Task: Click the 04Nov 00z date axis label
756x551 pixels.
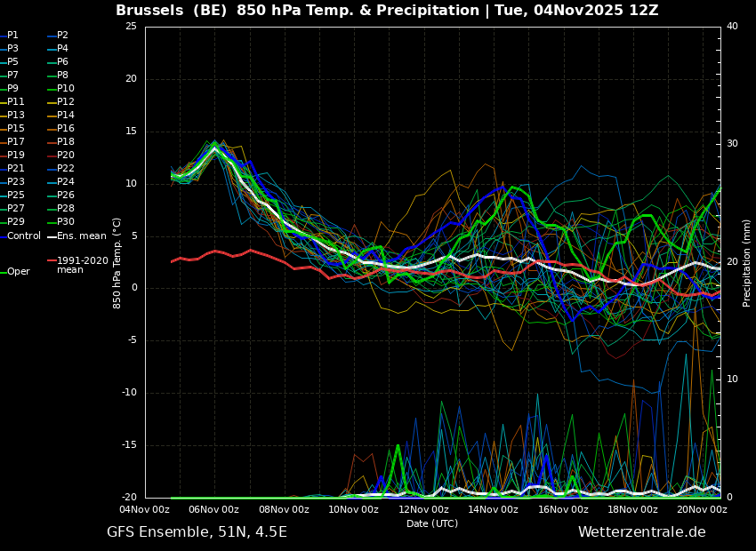Action: pos(145,509)
